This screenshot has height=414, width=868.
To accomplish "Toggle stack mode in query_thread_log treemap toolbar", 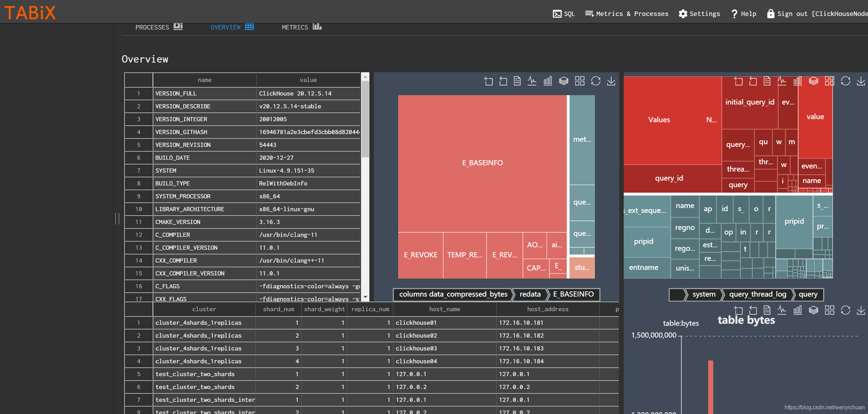I will 813,81.
